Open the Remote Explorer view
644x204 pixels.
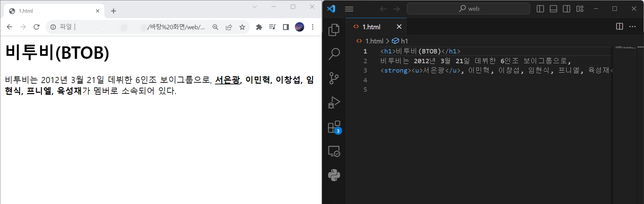point(334,151)
